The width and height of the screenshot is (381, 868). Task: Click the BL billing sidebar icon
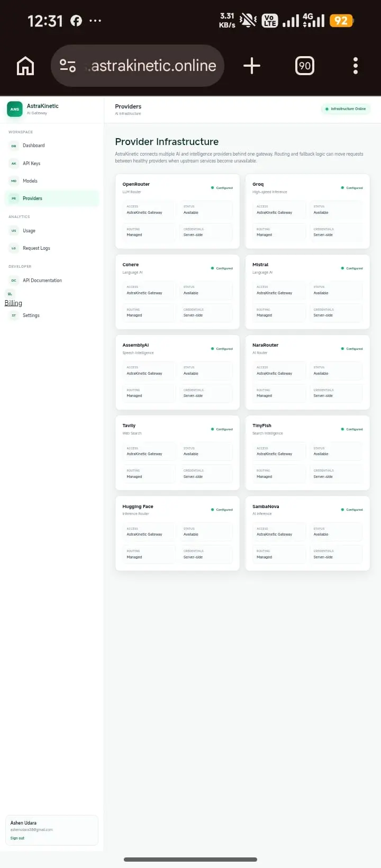[x=10, y=294]
